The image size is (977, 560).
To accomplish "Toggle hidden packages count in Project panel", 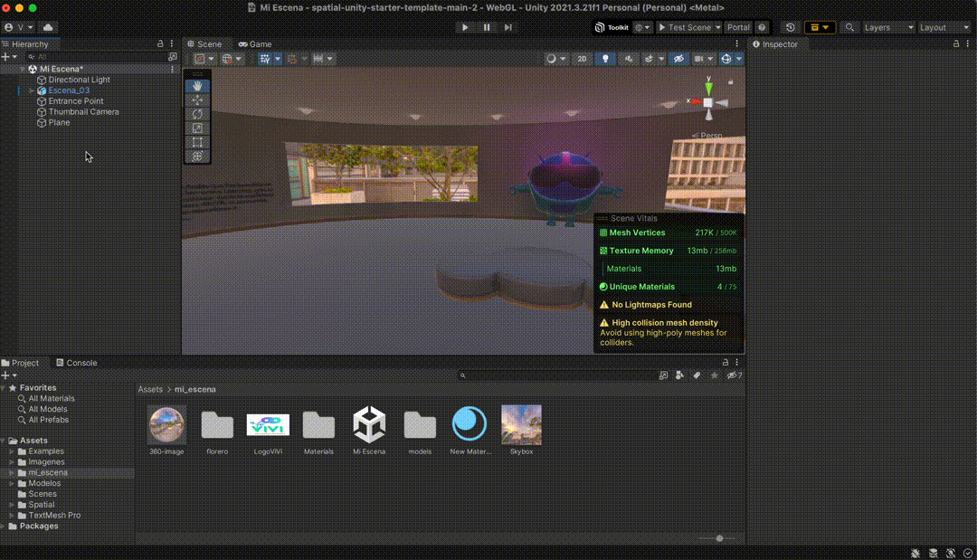I will (735, 375).
